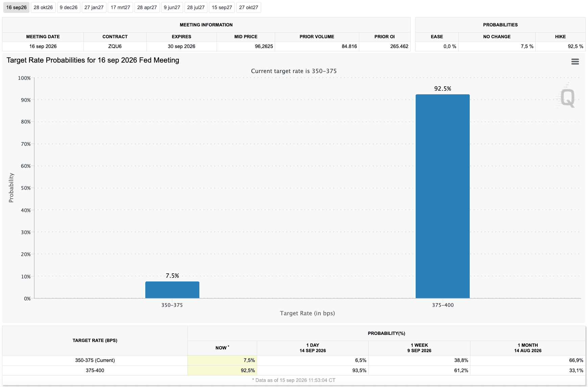This screenshot has height=387, width=588.
Task: Select the 16 sep26 meeting tab
Action: point(16,7)
